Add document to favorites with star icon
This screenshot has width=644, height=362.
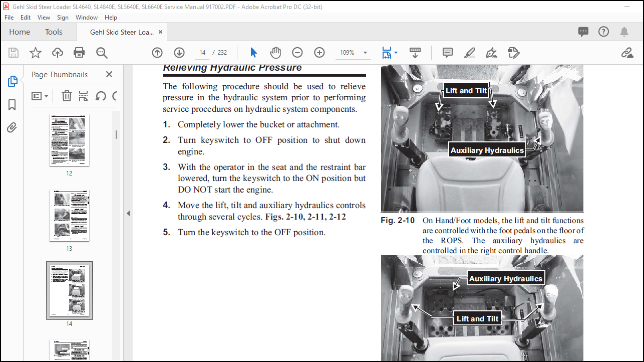(36, 53)
